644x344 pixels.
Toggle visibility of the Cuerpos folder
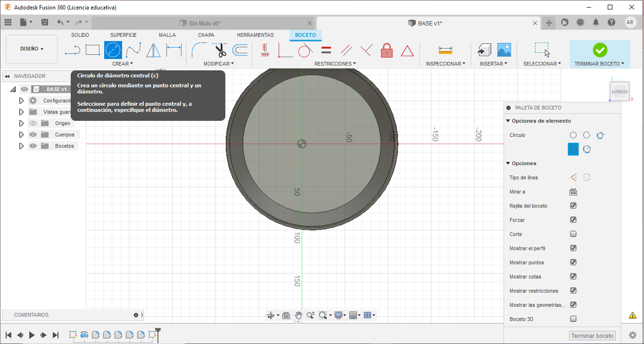tap(33, 134)
